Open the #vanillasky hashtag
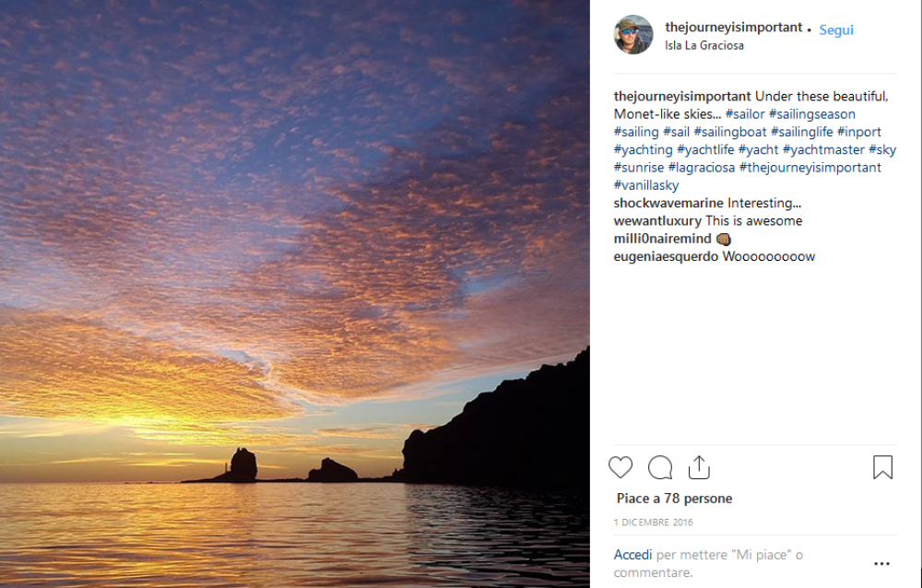The height and width of the screenshot is (588, 922). [646, 185]
